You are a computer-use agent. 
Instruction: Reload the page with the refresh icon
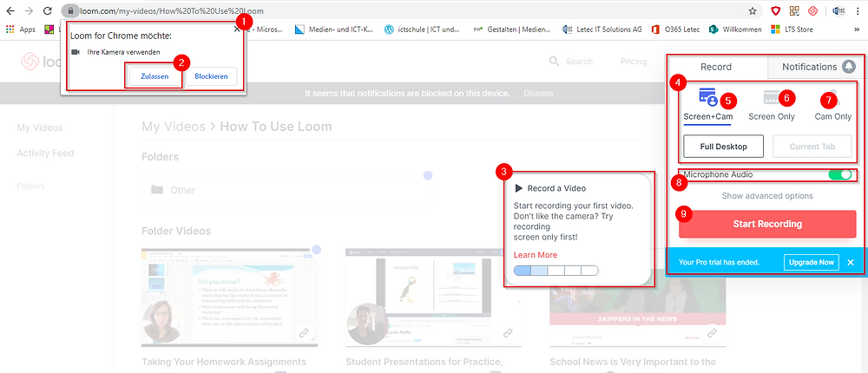pyautogui.click(x=48, y=10)
